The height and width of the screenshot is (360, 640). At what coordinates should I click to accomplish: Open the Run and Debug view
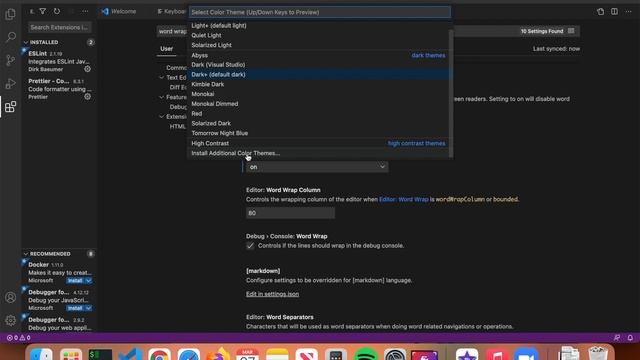pyautogui.click(x=11, y=83)
